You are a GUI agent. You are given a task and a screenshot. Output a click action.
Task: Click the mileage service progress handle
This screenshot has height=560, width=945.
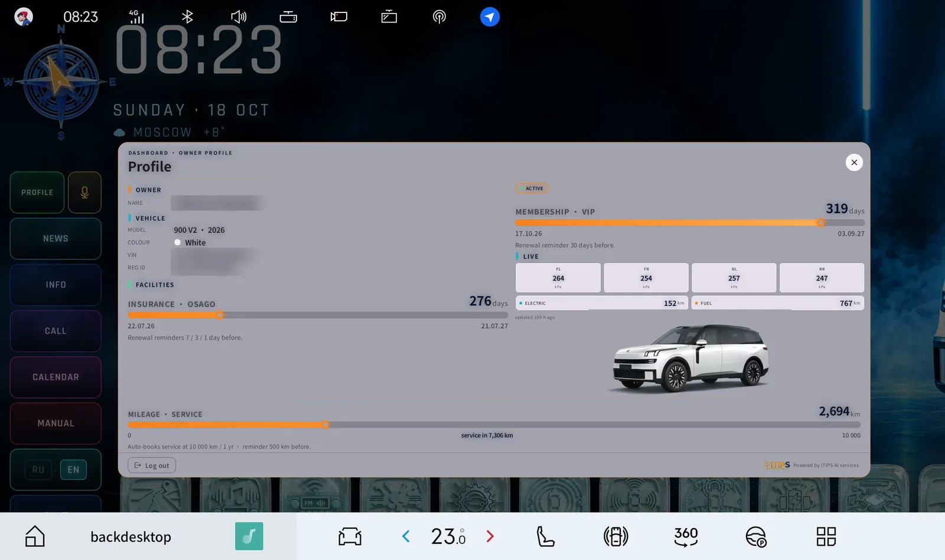(325, 425)
